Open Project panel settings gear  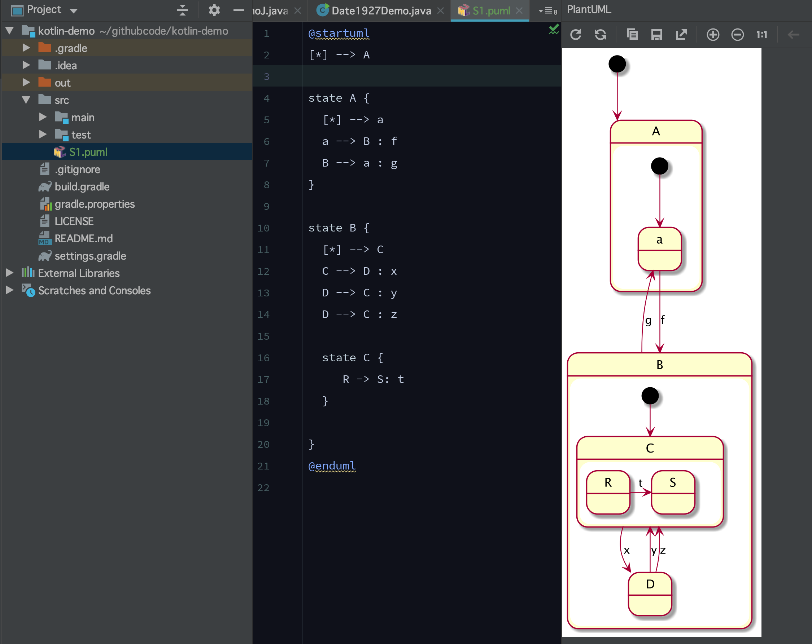click(214, 10)
